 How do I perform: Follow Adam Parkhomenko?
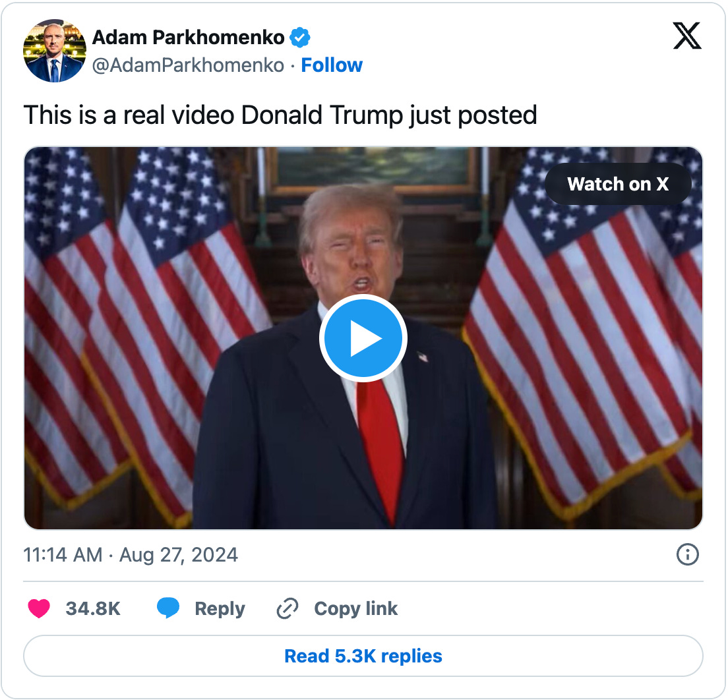tap(332, 65)
